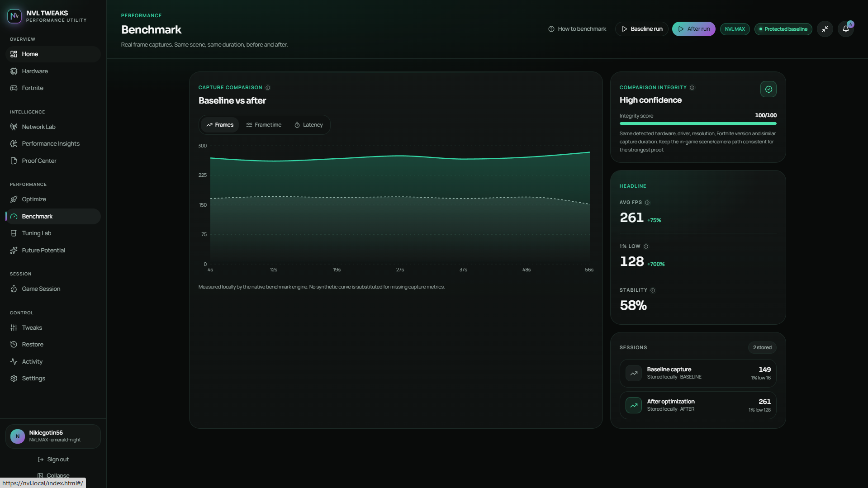This screenshot has width=868, height=488.
Task: Click the 1% LOW value 128
Action: [x=632, y=262]
